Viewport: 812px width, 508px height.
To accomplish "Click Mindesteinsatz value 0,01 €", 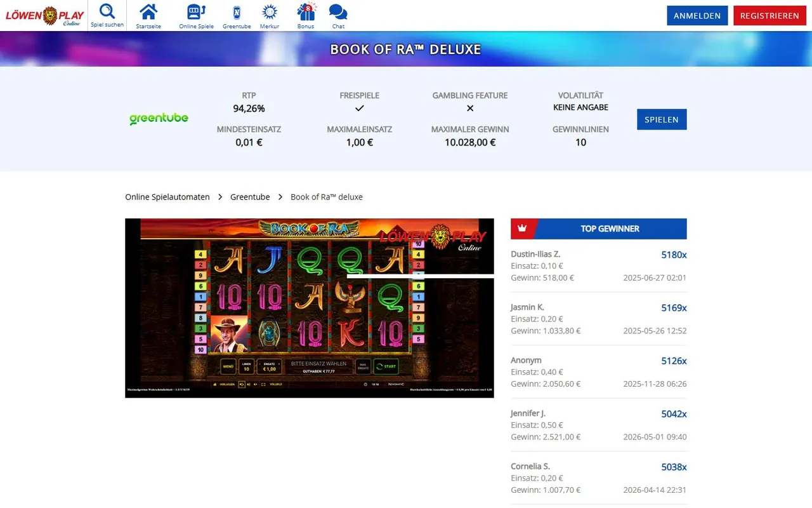I will point(249,142).
